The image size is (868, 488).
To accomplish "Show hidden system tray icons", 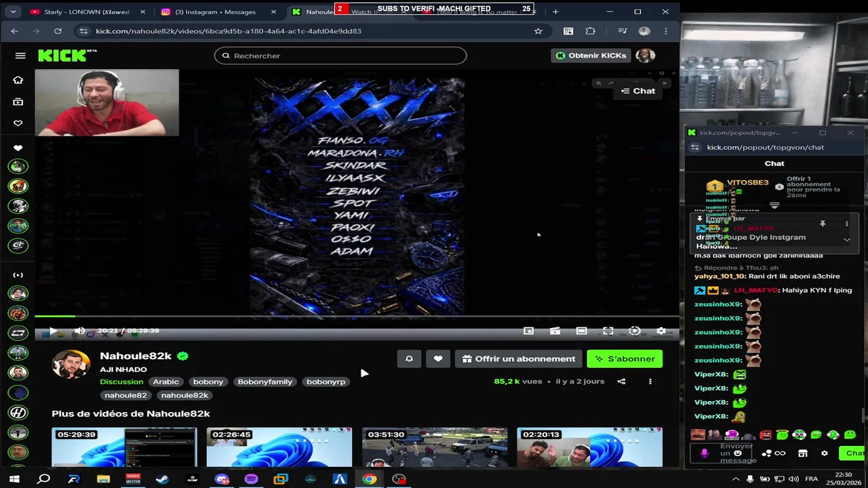I will pos(736,479).
